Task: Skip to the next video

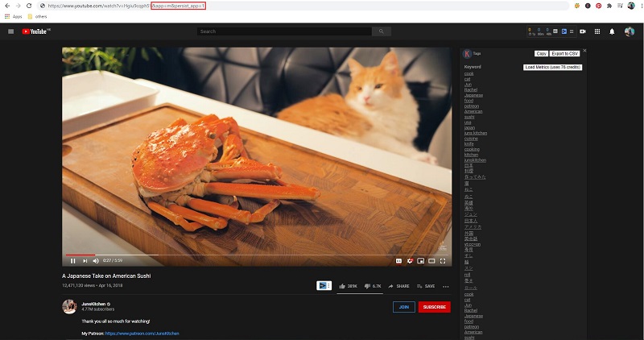Action: click(85, 261)
